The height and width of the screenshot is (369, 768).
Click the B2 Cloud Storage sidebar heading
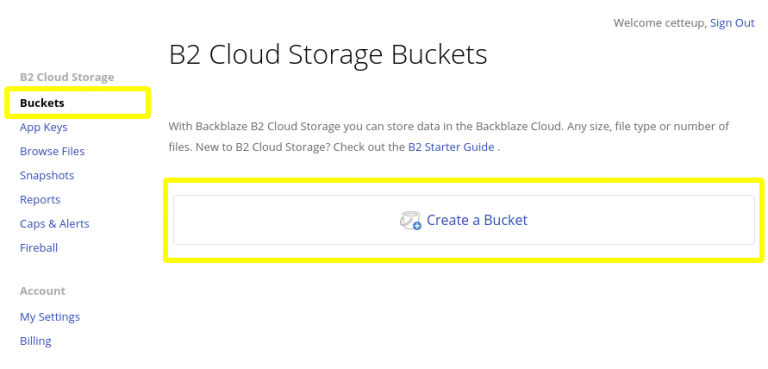click(x=67, y=77)
